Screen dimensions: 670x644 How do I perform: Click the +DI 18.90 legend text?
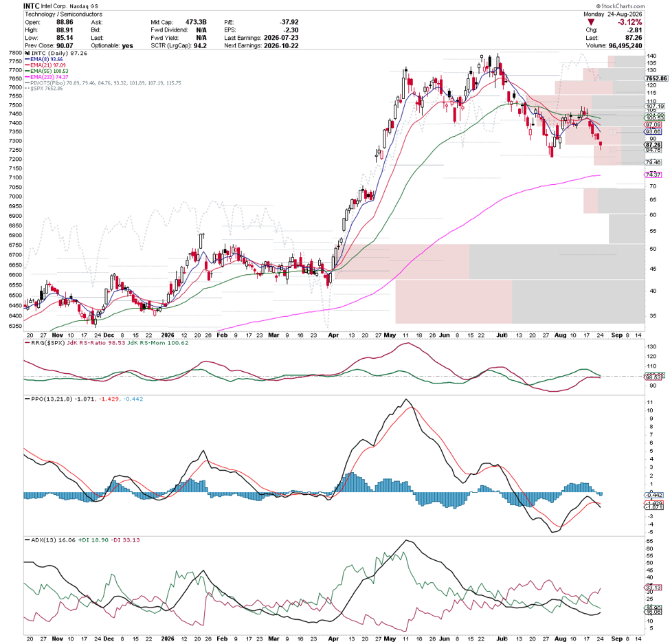[93, 540]
